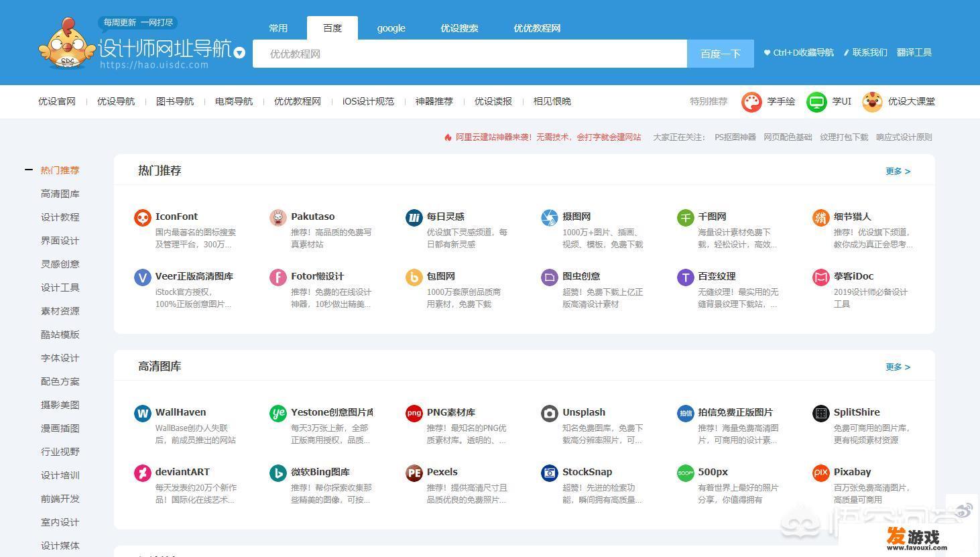Click the 学手绘 palette icon
The height and width of the screenshot is (557, 980).
(x=751, y=102)
